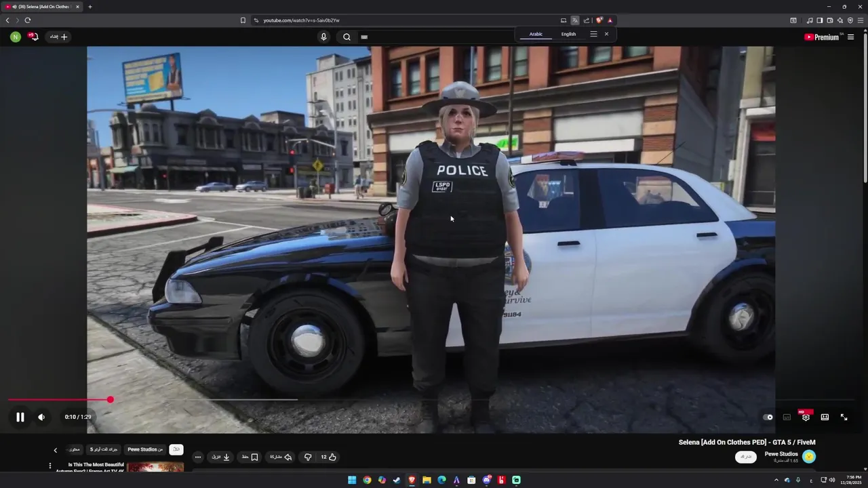Switch to theater mode view
Screen dimensions: 868x488
pyautogui.click(x=825, y=417)
